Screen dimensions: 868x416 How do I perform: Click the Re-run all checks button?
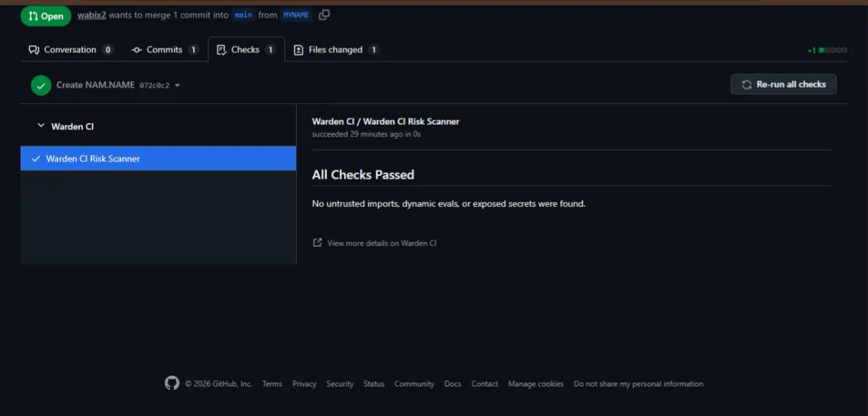tap(784, 84)
